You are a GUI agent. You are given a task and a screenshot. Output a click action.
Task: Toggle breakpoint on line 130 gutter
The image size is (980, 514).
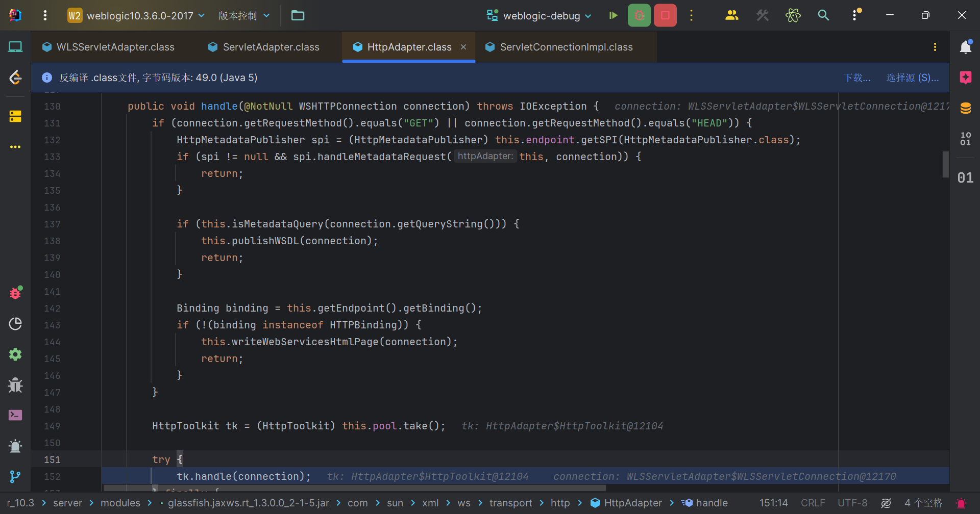click(52, 106)
